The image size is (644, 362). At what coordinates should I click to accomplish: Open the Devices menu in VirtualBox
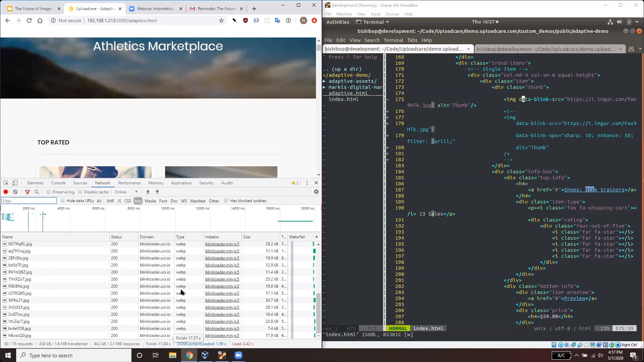pyautogui.click(x=392, y=14)
